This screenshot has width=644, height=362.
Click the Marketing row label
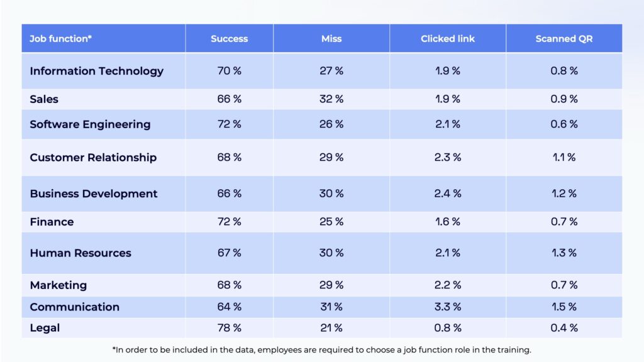[x=58, y=285]
